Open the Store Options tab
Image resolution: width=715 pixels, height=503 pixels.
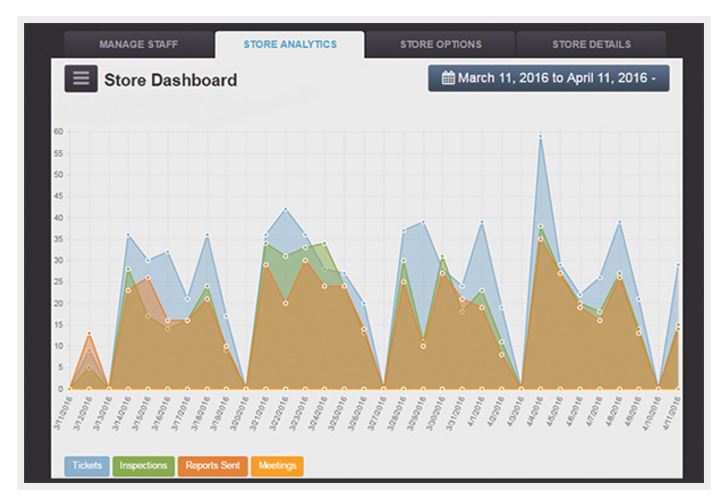pyautogui.click(x=440, y=44)
